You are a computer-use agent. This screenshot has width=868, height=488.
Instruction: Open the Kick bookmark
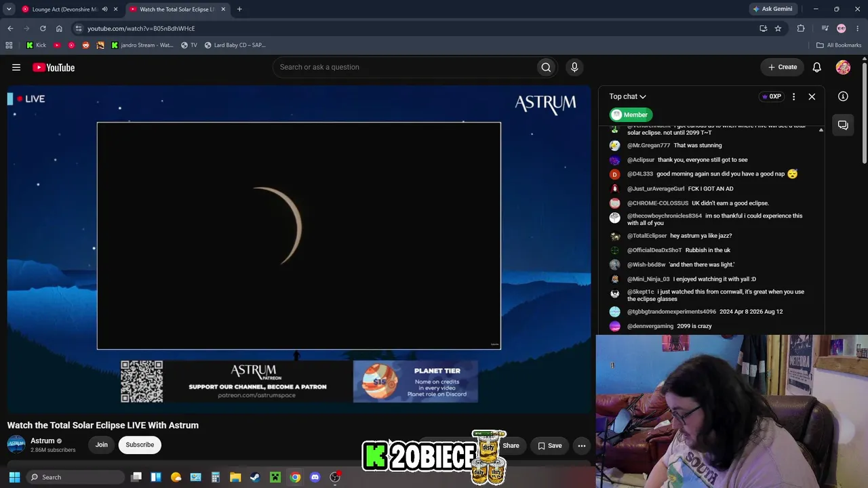(x=36, y=45)
